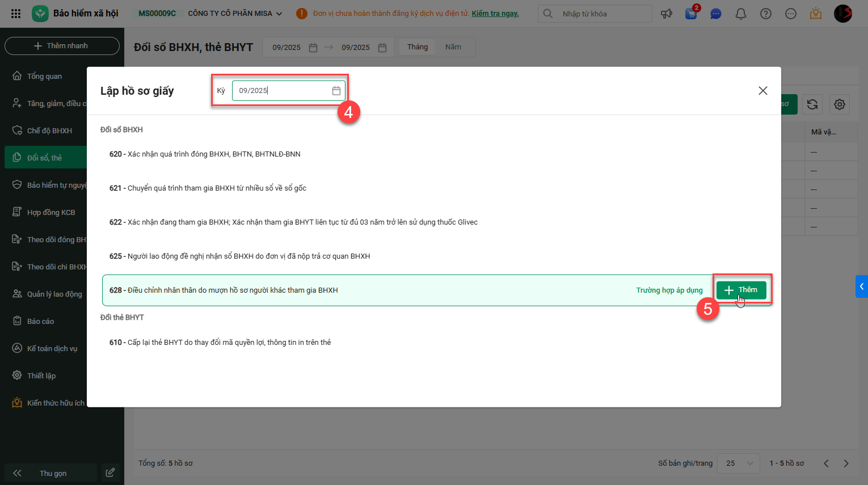
Task: Open the notifications bell
Action: (x=741, y=14)
